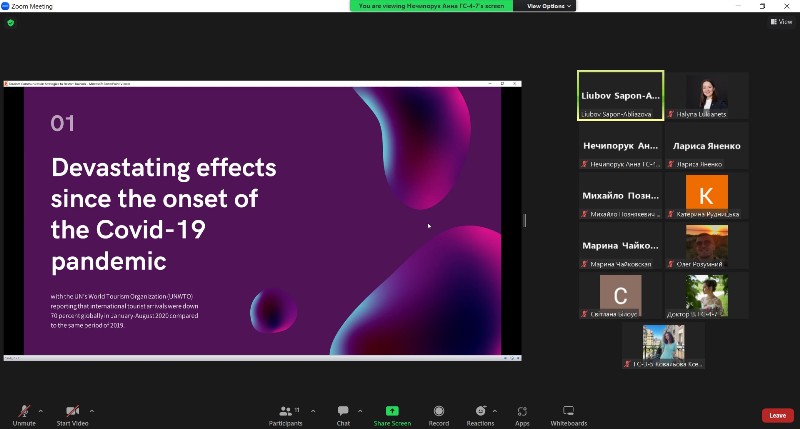Select the Лариса Яненко participant tile

(707, 146)
